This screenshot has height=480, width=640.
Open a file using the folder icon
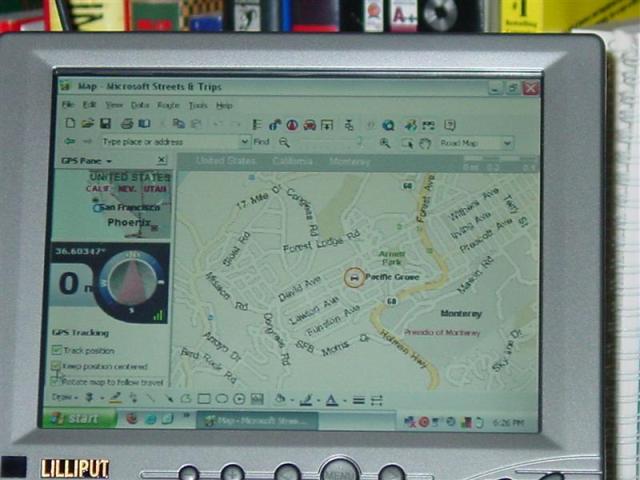point(88,123)
